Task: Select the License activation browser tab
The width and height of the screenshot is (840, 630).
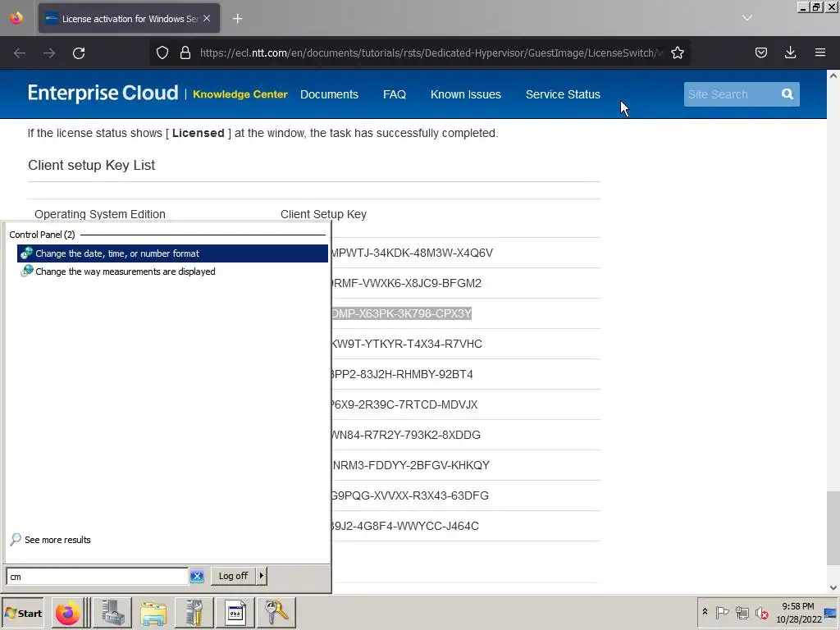Action: [x=129, y=19]
